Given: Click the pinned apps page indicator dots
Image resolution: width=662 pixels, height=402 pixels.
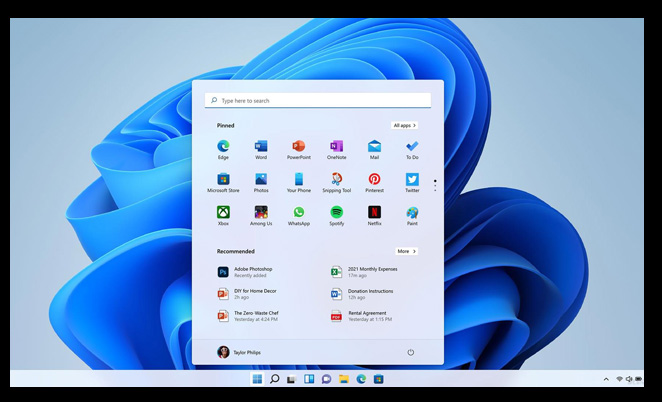Looking at the screenshot, I should 435,186.
